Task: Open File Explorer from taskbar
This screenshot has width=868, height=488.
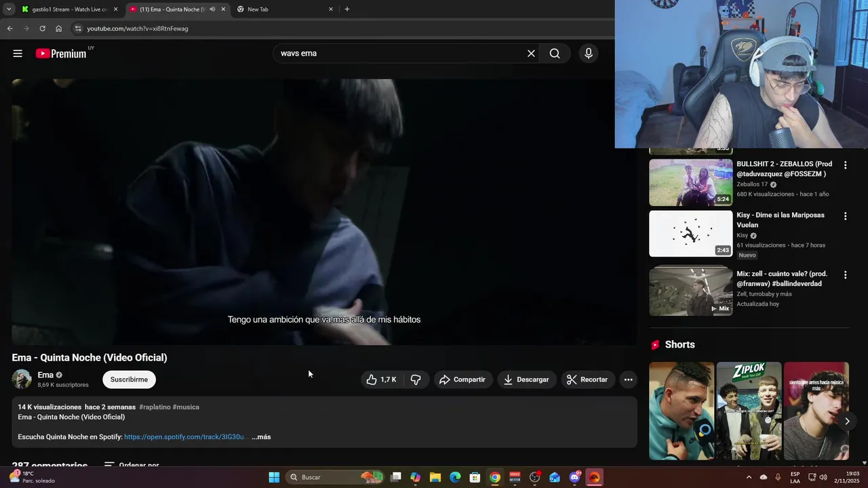Action: pos(435,477)
